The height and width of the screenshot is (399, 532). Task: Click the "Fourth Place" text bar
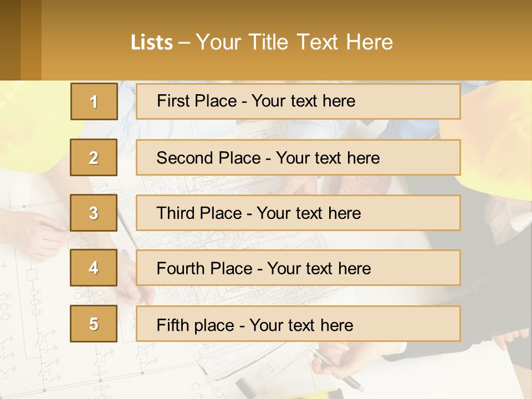298,268
